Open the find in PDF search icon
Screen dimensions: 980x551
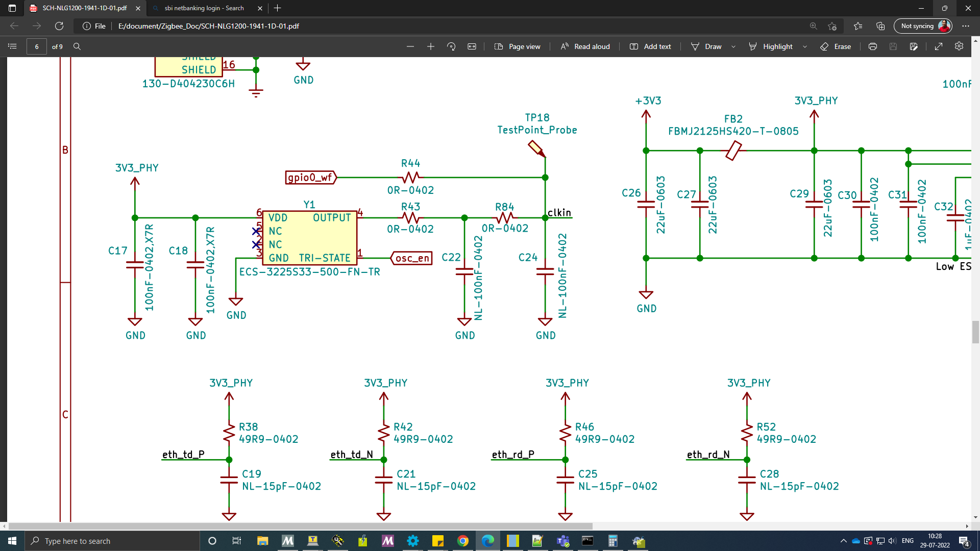(x=77, y=46)
